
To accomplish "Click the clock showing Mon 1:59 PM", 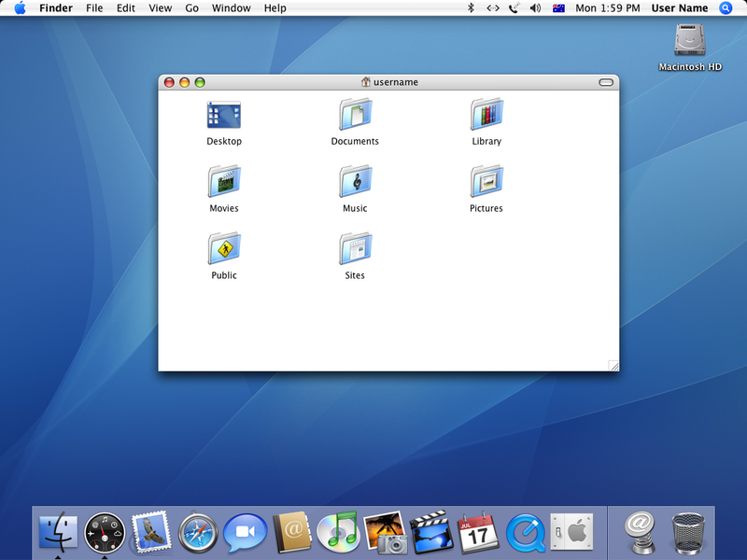I will click(x=608, y=8).
